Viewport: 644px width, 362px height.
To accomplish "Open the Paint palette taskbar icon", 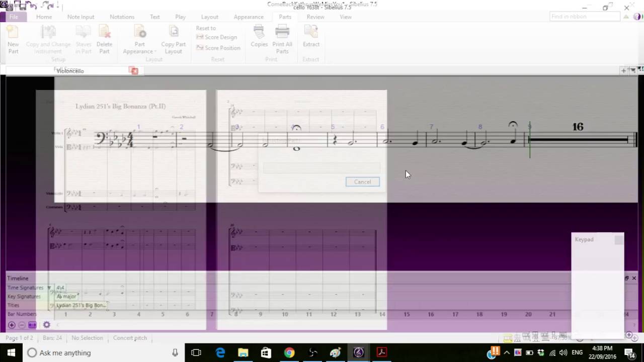I will pos(336,352).
